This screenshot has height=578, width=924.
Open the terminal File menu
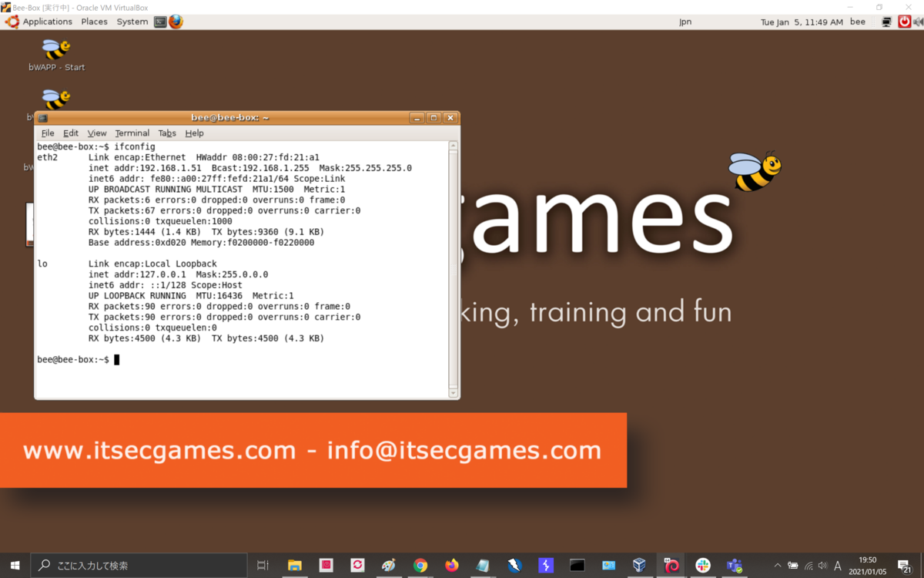point(48,133)
